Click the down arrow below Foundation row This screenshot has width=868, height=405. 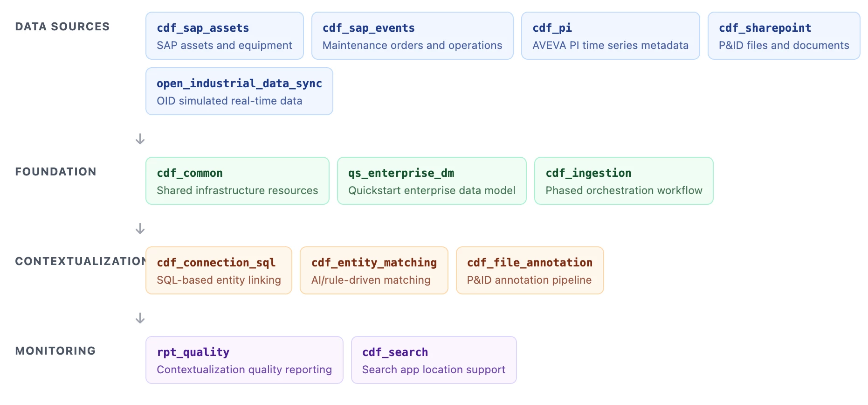point(140,229)
